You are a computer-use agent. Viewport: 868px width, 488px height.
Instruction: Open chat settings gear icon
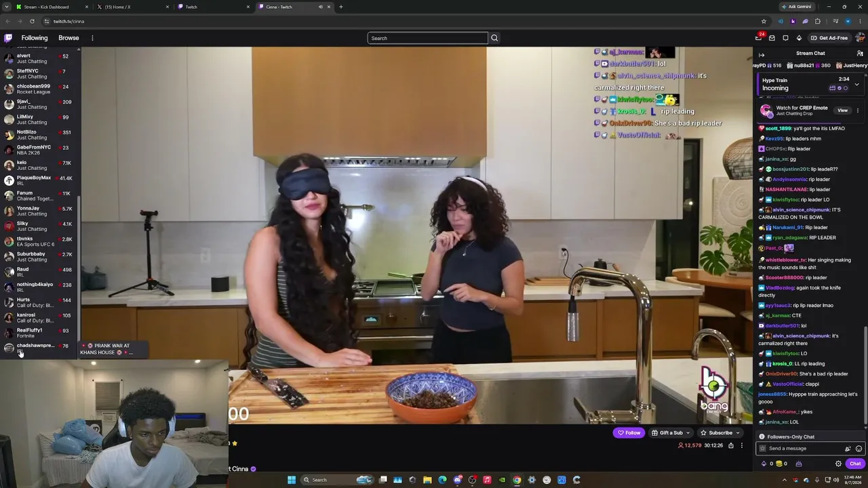click(838, 464)
